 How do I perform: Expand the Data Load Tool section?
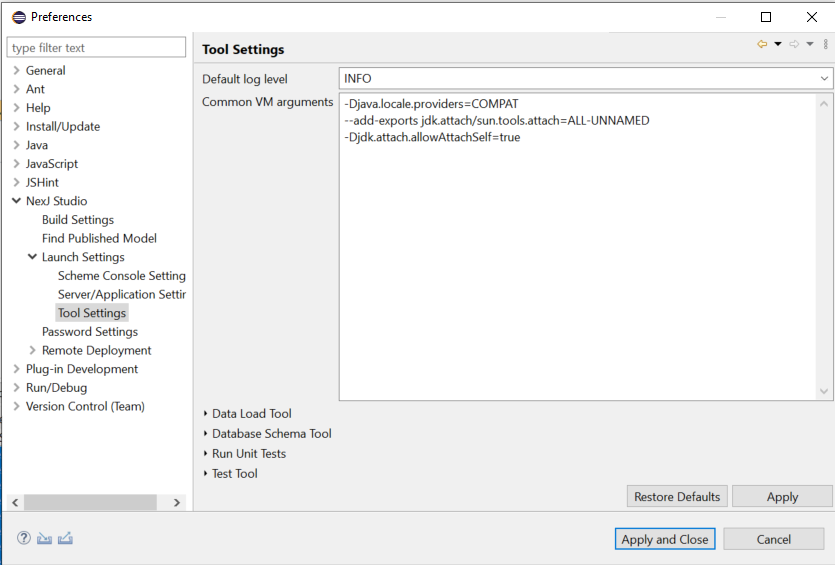tap(206, 414)
